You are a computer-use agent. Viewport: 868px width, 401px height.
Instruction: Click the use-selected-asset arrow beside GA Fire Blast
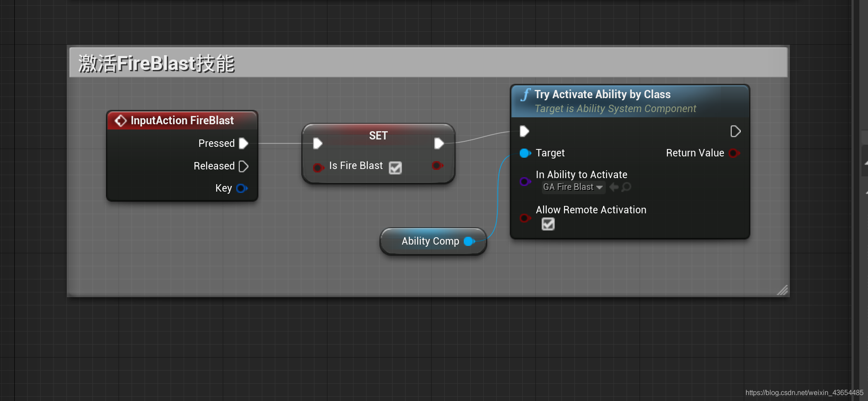pos(613,187)
